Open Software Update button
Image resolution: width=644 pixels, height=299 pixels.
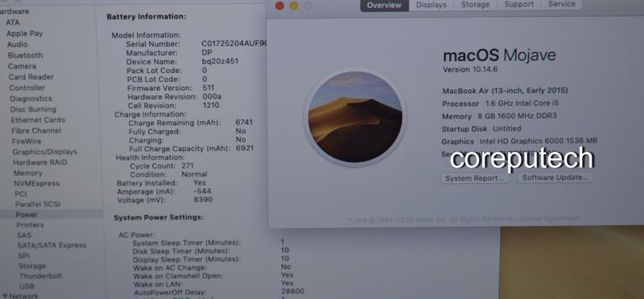click(555, 178)
